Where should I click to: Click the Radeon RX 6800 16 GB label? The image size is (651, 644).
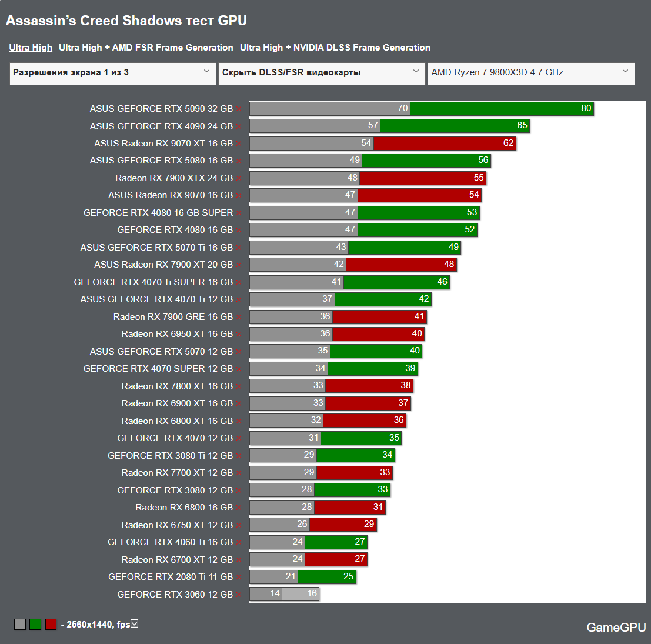click(184, 508)
